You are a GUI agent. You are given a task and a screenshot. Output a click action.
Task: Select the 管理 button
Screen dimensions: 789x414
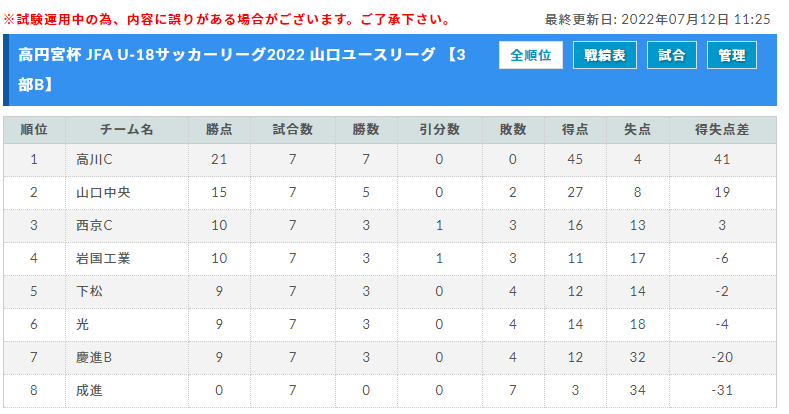click(x=731, y=55)
